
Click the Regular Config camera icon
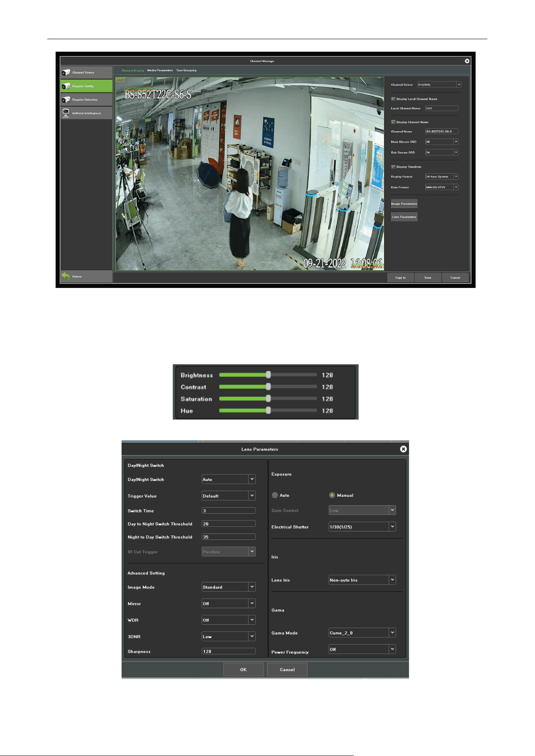[66, 86]
